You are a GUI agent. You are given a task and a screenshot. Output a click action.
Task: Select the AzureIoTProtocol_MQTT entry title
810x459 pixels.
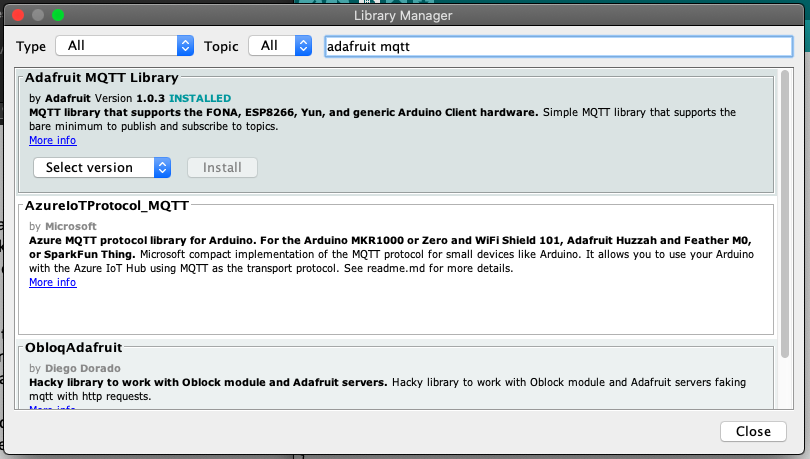(x=107, y=205)
